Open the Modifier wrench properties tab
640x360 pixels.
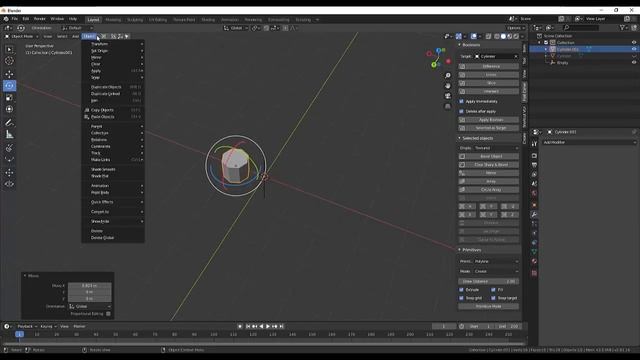click(534, 214)
